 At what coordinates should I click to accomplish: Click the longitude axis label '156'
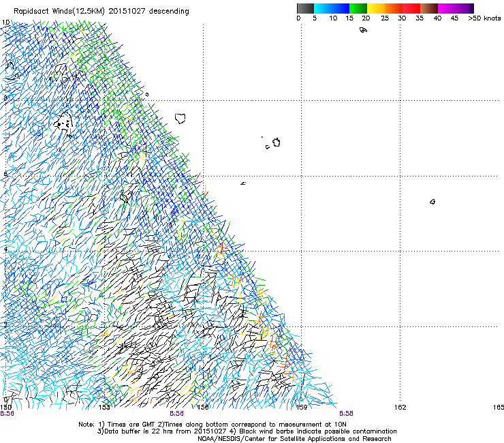pos(202,408)
